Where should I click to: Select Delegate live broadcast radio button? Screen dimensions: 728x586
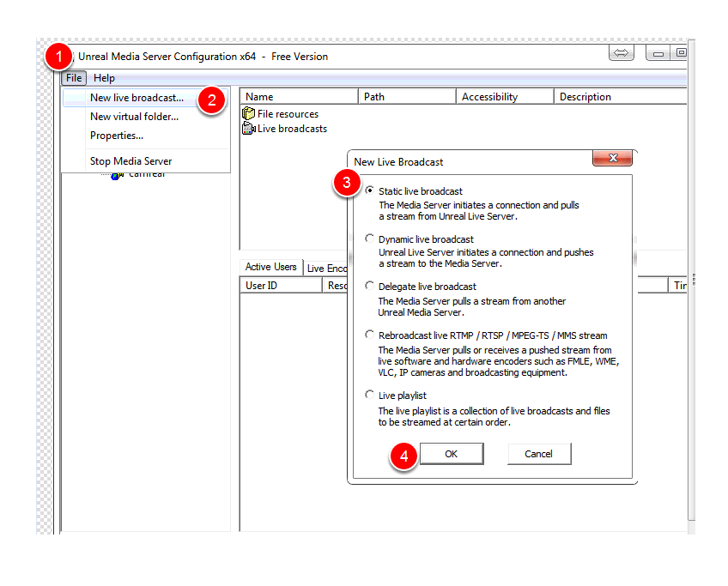pos(369,286)
